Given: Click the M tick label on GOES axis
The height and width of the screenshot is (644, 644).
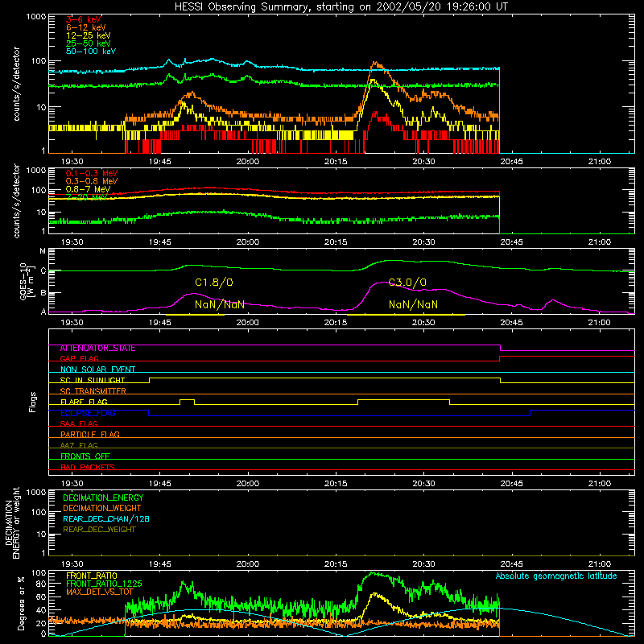Looking at the screenshot, I should 43,251.
